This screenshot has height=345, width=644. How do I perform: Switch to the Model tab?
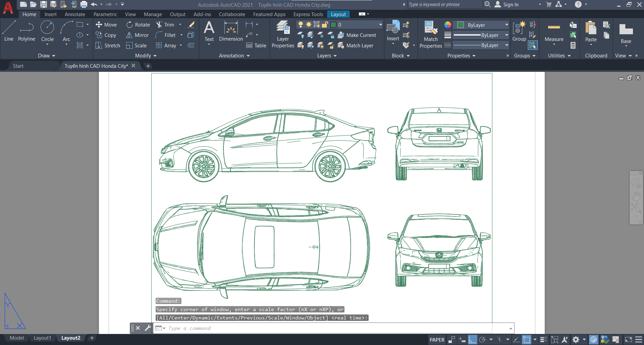[x=17, y=338]
